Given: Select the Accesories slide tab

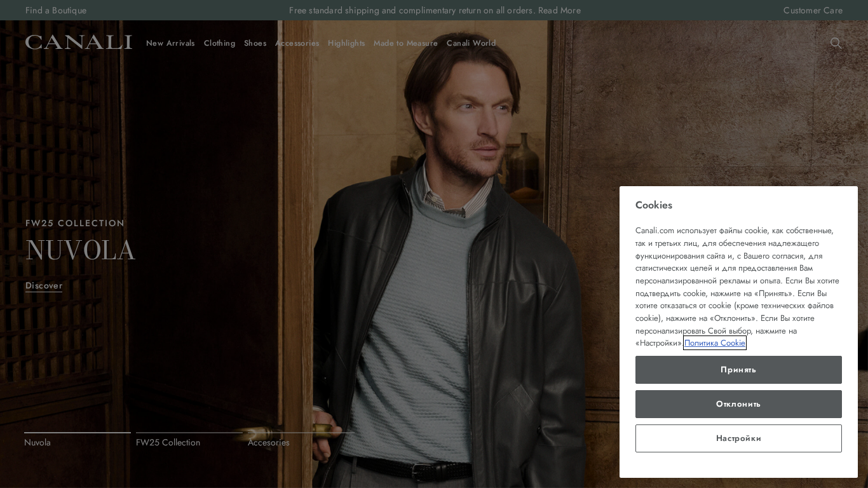Looking at the screenshot, I should (x=301, y=441).
